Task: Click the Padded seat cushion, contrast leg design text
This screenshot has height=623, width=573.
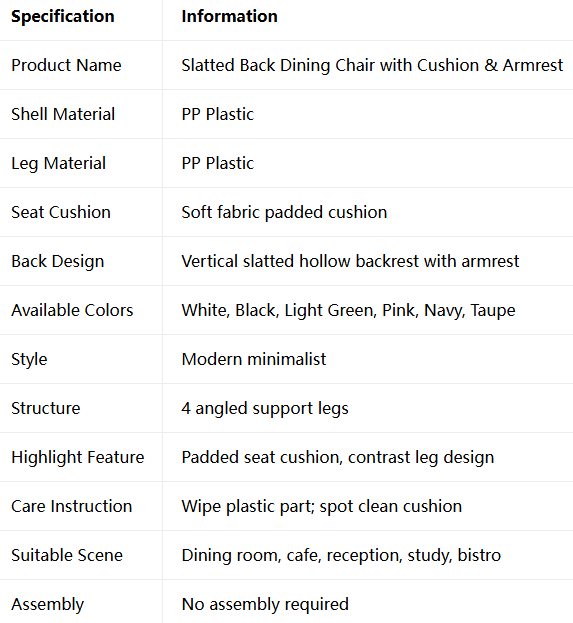Action: click(338, 457)
